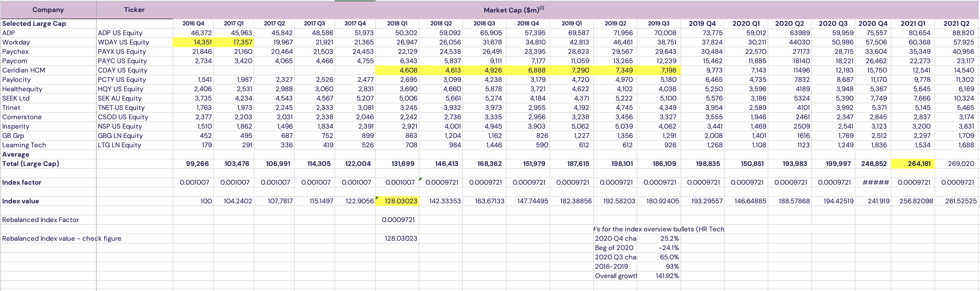The image size is (980, 291).
Task: Select the Average row label
Action: (48, 154)
